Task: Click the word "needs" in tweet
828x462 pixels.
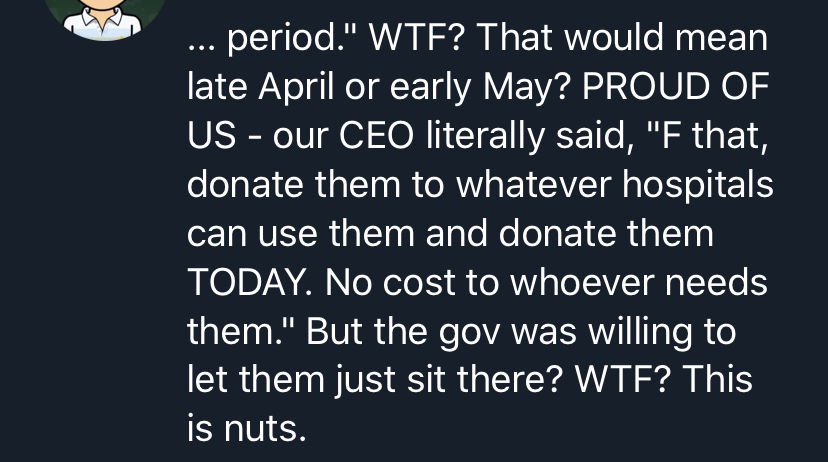Action: pyautogui.click(x=716, y=282)
